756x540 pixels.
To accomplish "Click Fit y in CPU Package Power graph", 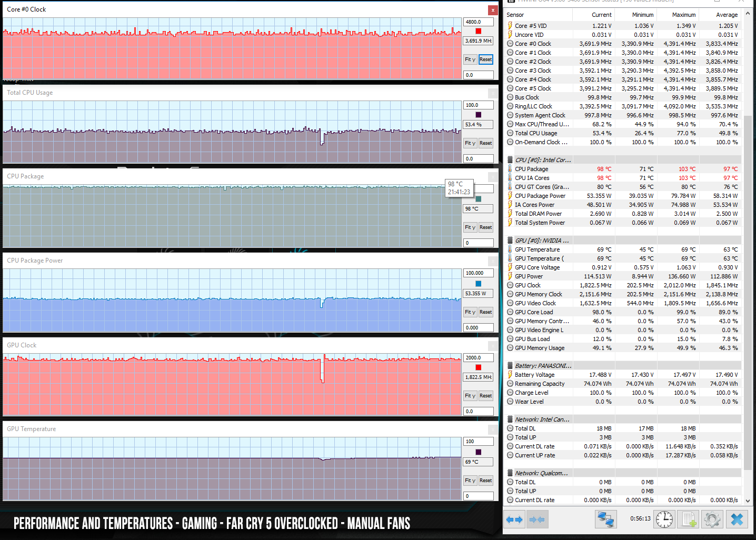I will click(x=470, y=312).
